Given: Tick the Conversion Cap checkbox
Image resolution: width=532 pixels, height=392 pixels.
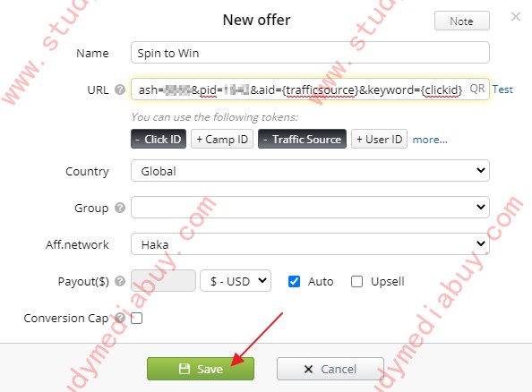Looking at the screenshot, I should click(136, 318).
